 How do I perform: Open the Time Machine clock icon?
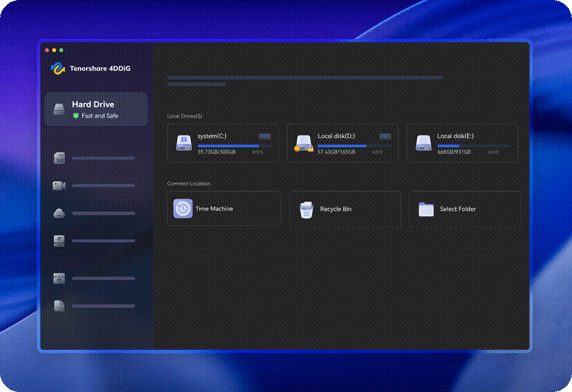tap(183, 209)
